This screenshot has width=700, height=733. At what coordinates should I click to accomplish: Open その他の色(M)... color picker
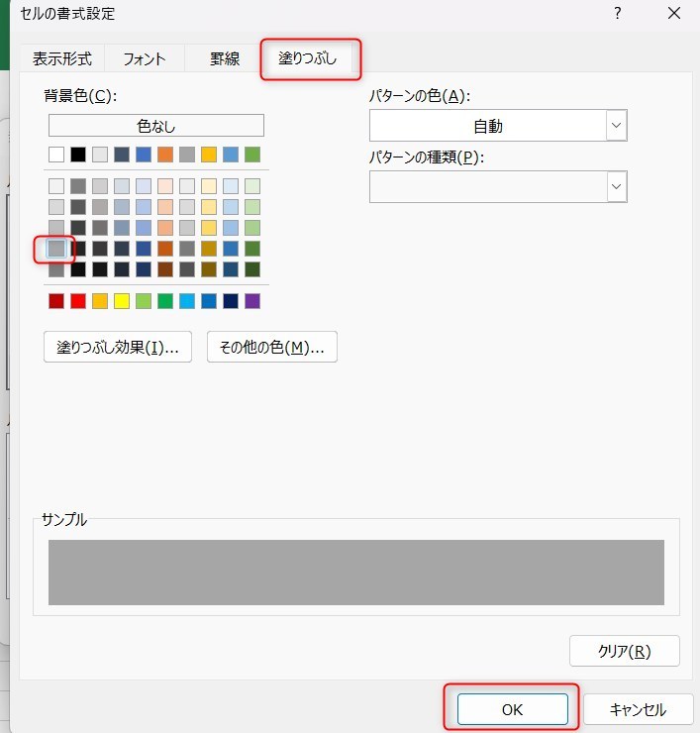coord(272,347)
